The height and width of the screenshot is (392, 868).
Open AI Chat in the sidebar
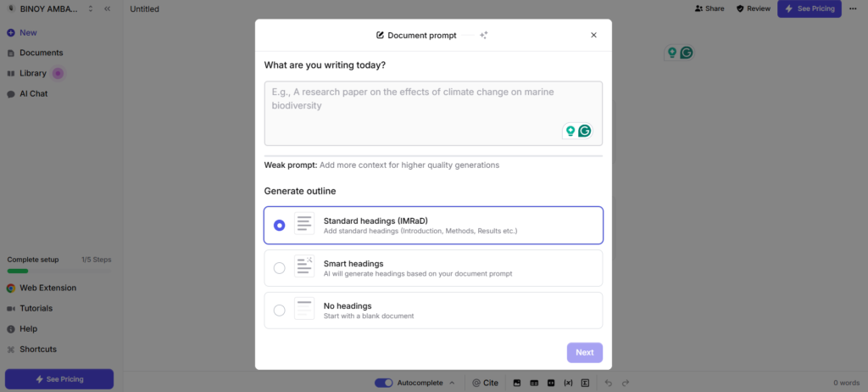click(x=33, y=93)
